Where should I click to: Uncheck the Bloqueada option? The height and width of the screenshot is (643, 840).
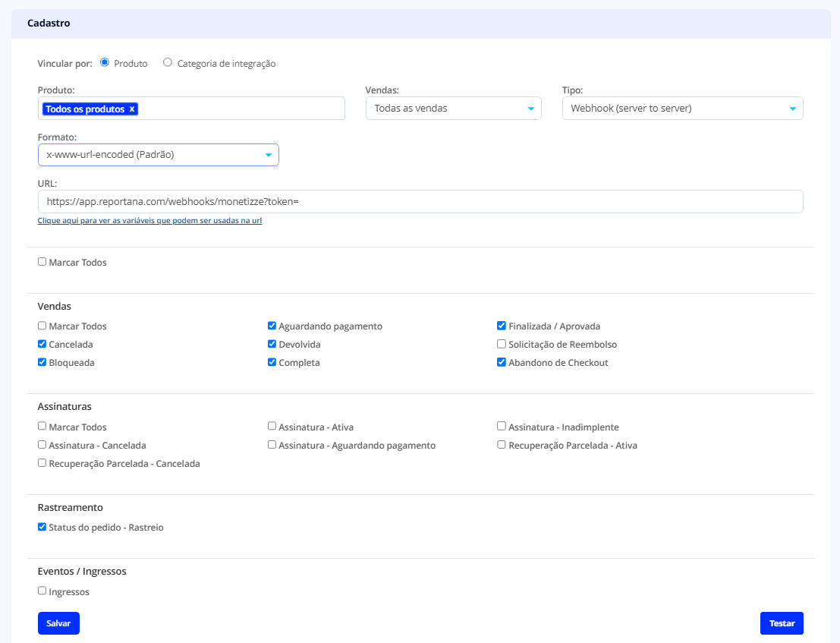click(x=42, y=362)
